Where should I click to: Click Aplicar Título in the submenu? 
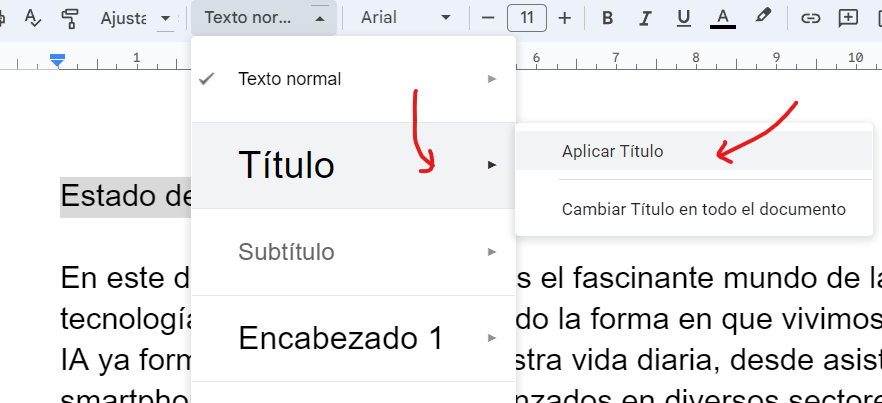(x=613, y=152)
